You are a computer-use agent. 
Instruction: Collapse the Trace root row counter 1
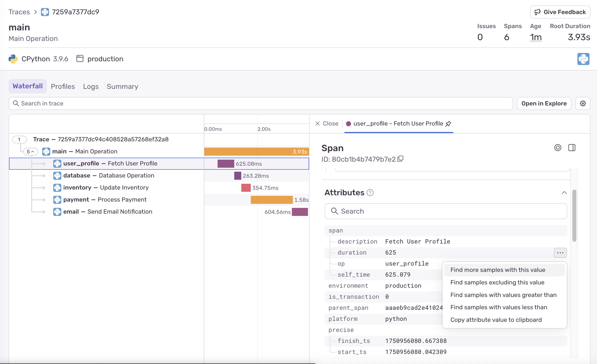point(19,140)
